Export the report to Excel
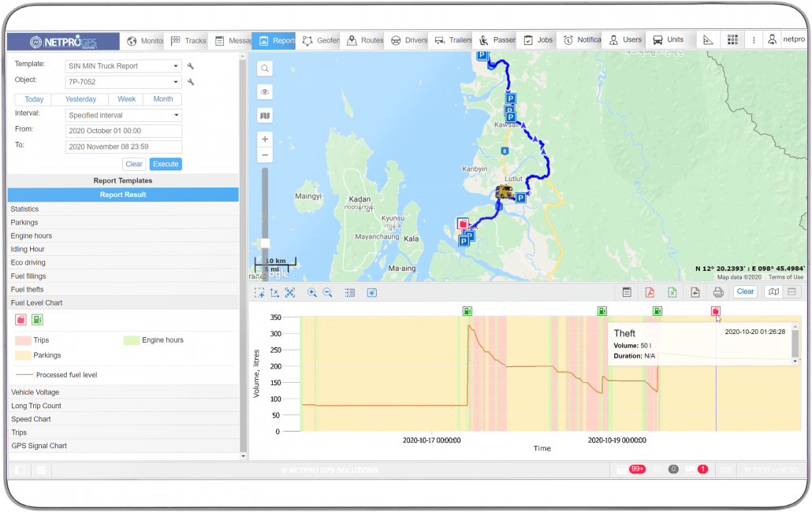812x512 pixels. click(x=672, y=291)
